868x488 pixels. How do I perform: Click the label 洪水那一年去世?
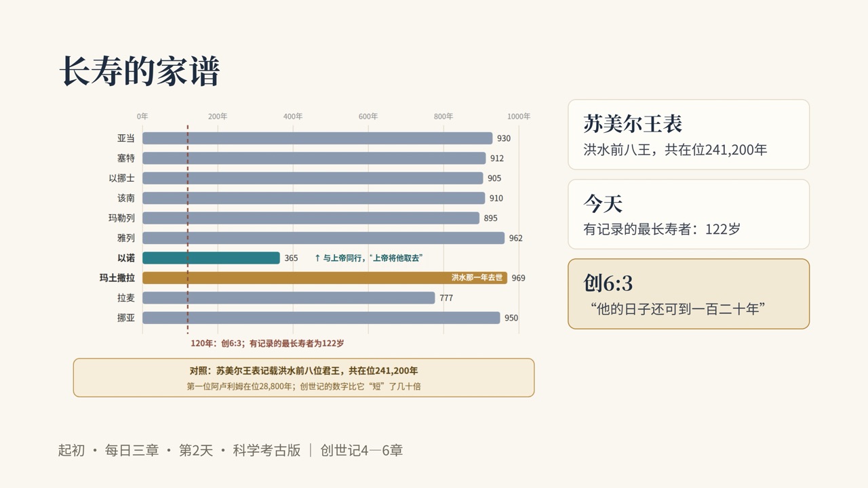477,278
